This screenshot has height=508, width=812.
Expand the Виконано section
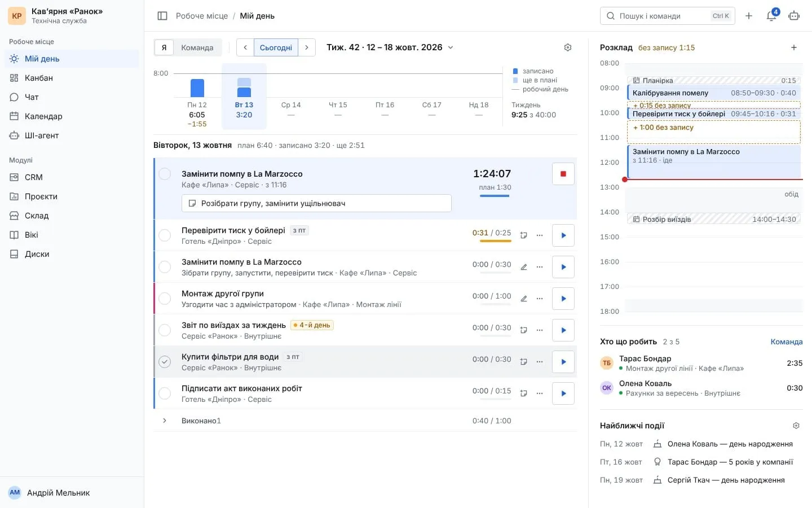[165, 421]
